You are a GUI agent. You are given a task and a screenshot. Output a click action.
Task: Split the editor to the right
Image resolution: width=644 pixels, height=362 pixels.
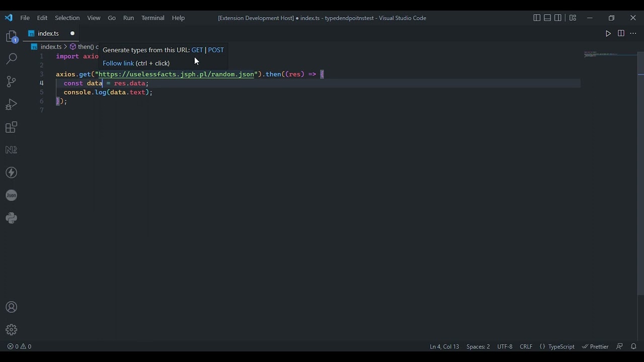point(621,33)
